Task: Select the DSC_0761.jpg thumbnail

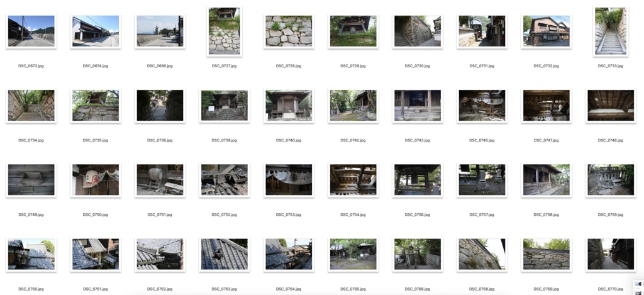Action: coord(96,254)
